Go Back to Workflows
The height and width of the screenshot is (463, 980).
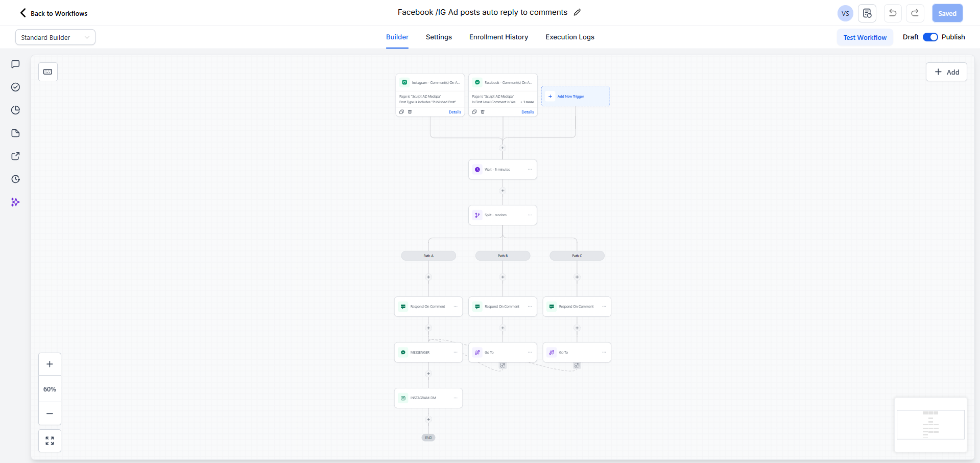point(54,13)
